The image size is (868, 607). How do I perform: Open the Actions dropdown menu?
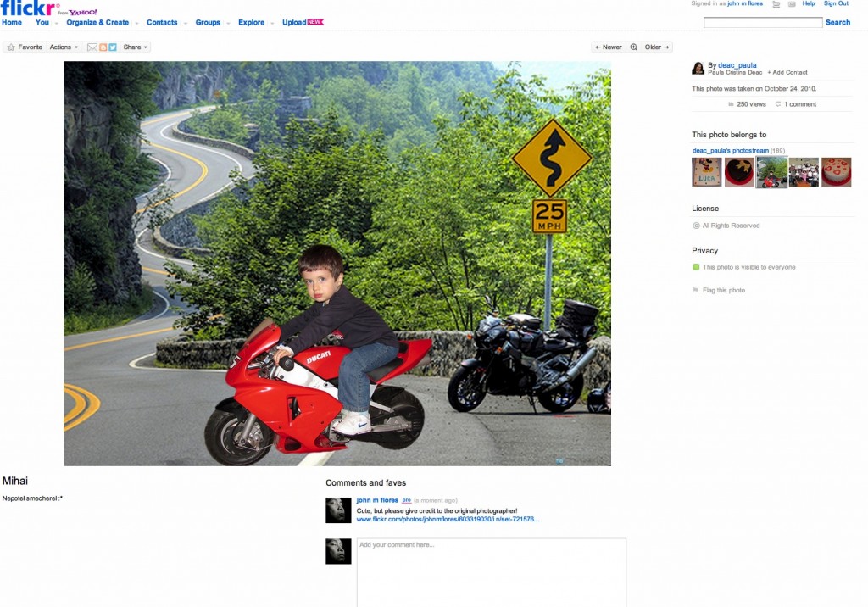[64, 47]
